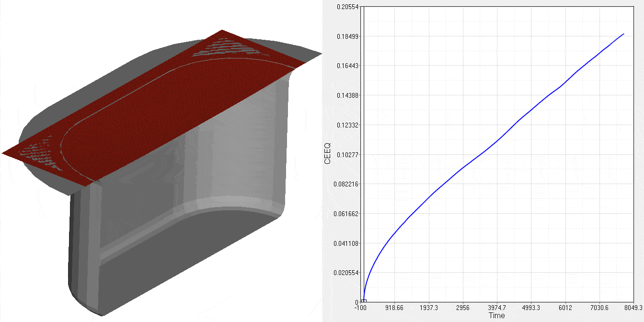Click the y-axis value 0.14388
Image resolution: width=644 pixels, height=322 pixels.
point(347,95)
